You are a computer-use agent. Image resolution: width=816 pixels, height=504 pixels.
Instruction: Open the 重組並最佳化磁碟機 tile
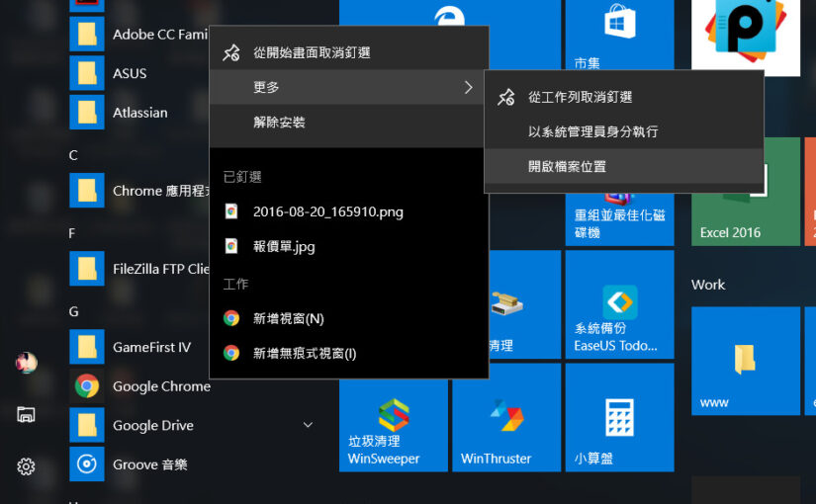coord(620,219)
